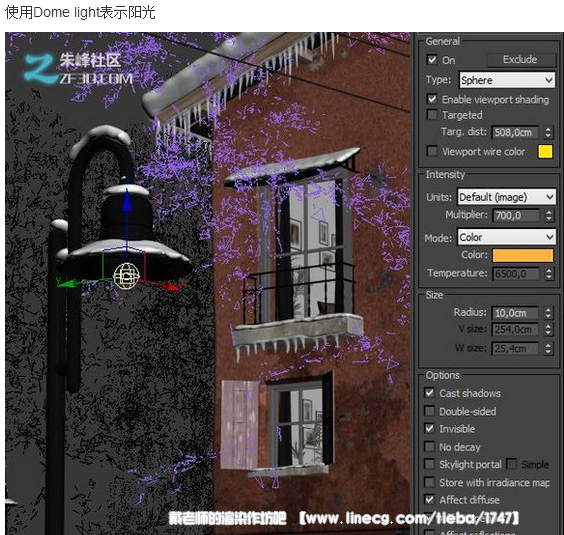
Task: Toggle Enable viewport shading checkbox
Action: (x=432, y=99)
